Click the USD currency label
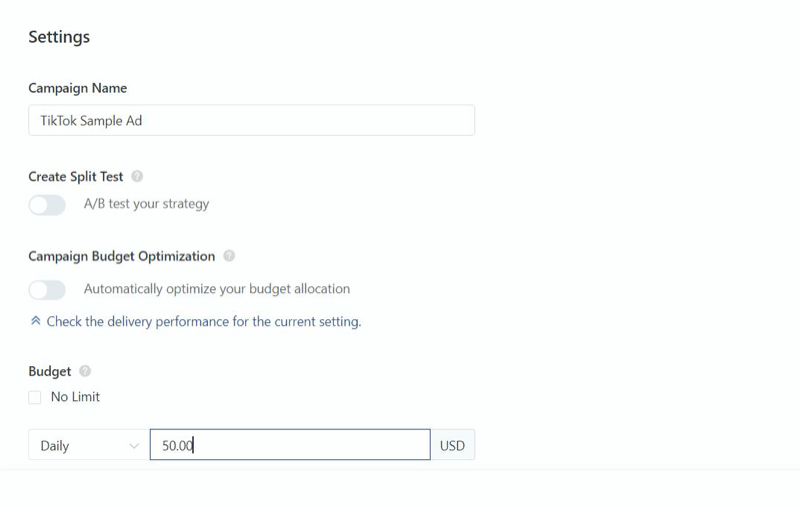 pos(453,445)
